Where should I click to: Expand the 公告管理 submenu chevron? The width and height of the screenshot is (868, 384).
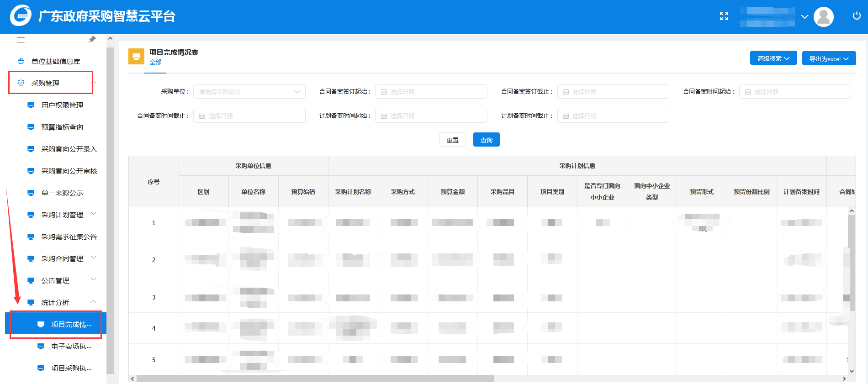click(x=94, y=279)
